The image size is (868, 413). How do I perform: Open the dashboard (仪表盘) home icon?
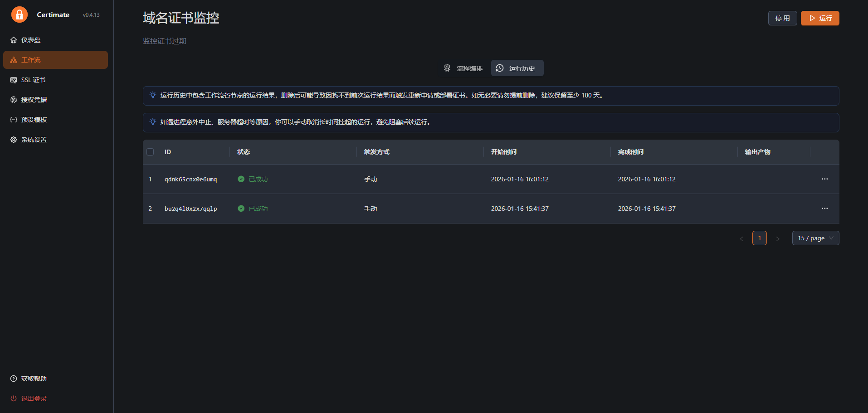coord(14,40)
